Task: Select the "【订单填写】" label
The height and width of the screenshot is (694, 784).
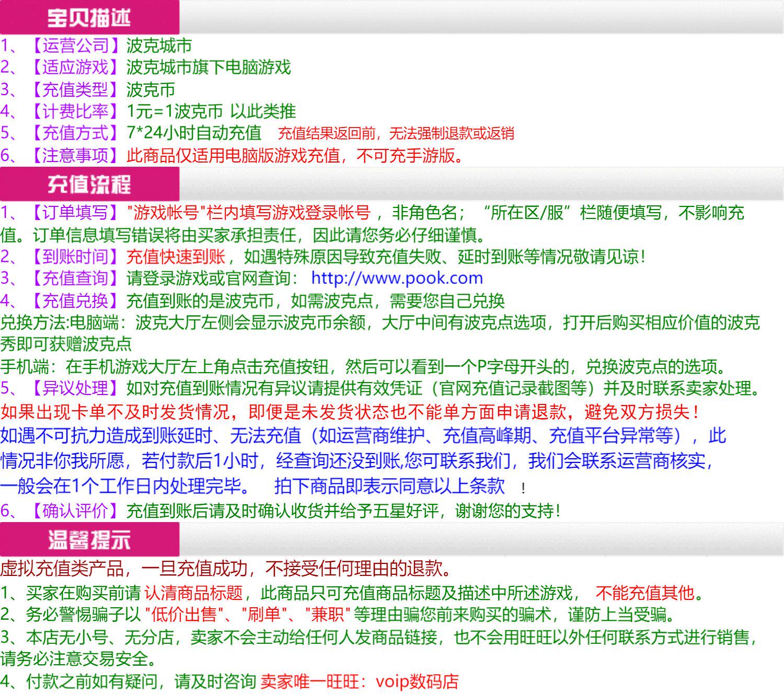Action: (75, 213)
